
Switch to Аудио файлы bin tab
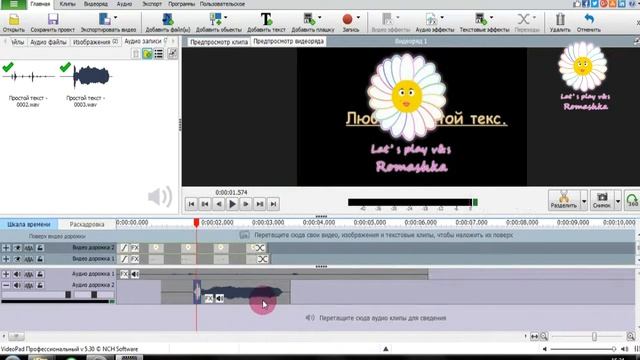tap(48, 42)
